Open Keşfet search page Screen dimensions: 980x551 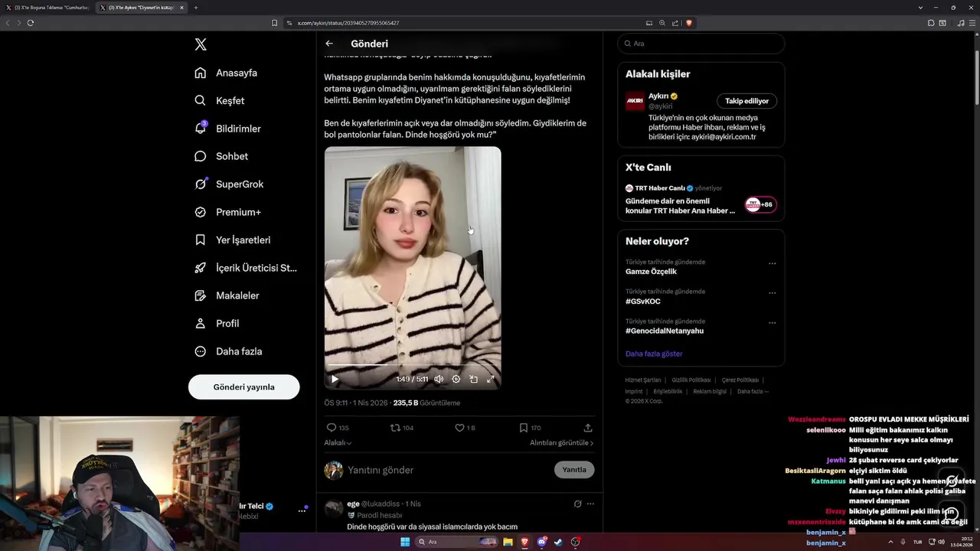tap(220, 100)
